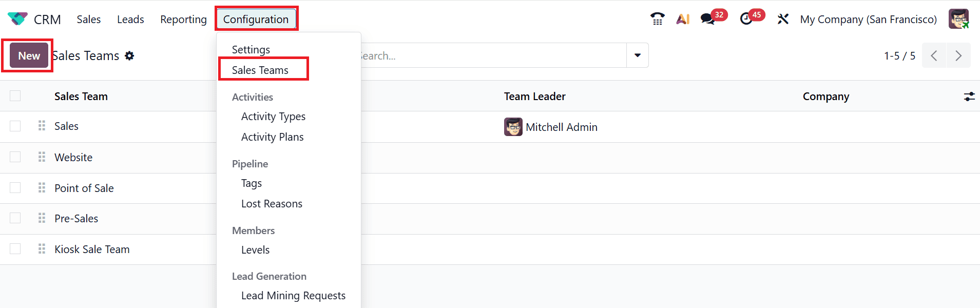The height and width of the screenshot is (308, 980).
Task: Click the gear icon beside Sales Teams title
Action: pos(130,55)
